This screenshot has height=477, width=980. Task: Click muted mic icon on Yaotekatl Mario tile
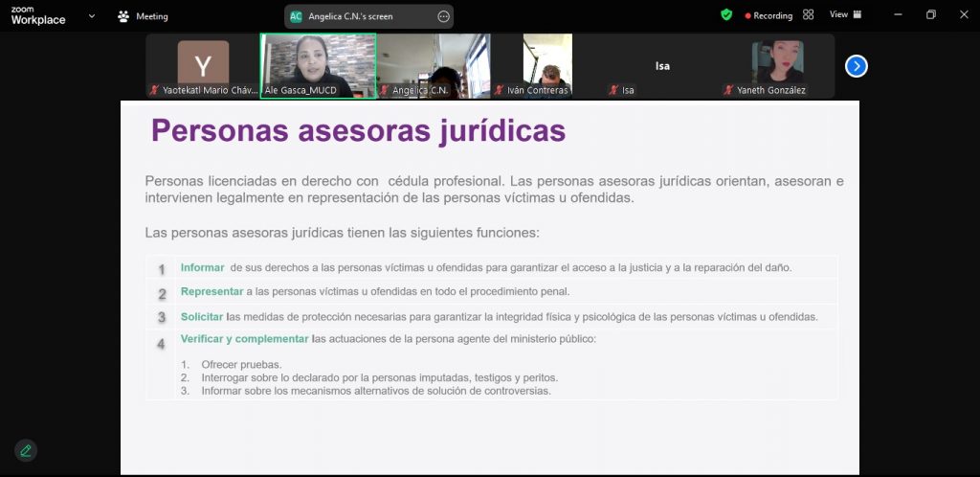click(154, 90)
